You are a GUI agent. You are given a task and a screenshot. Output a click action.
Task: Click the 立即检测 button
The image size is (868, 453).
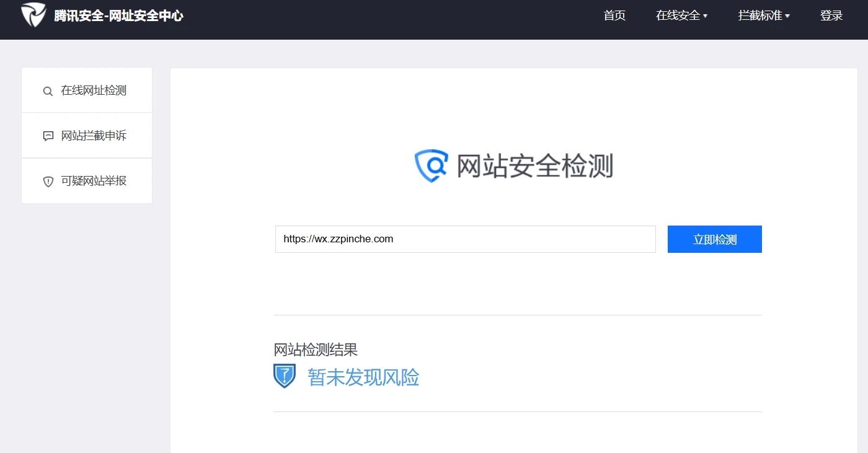click(x=714, y=239)
